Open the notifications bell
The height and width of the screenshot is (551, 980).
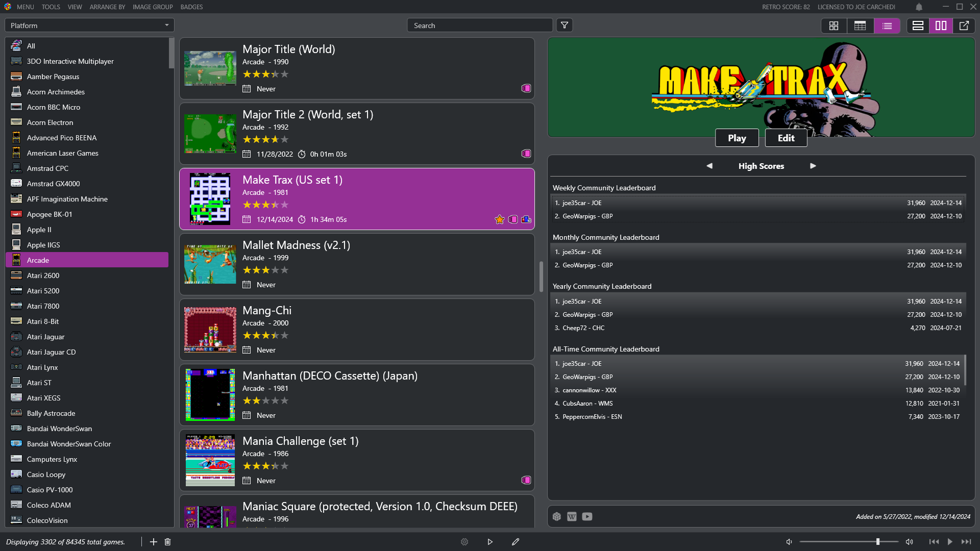click(x=919, y=7)
